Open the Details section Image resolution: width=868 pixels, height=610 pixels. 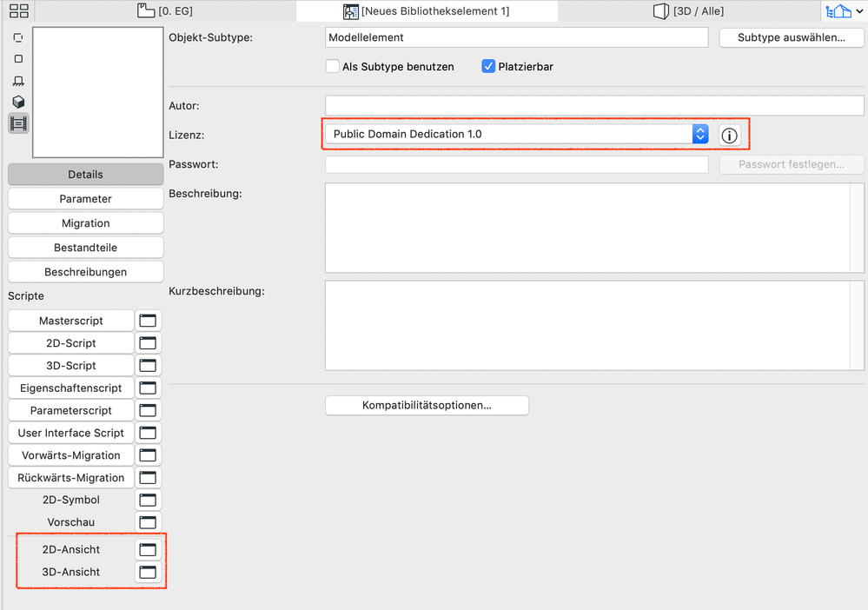click(x=85, y=175)
